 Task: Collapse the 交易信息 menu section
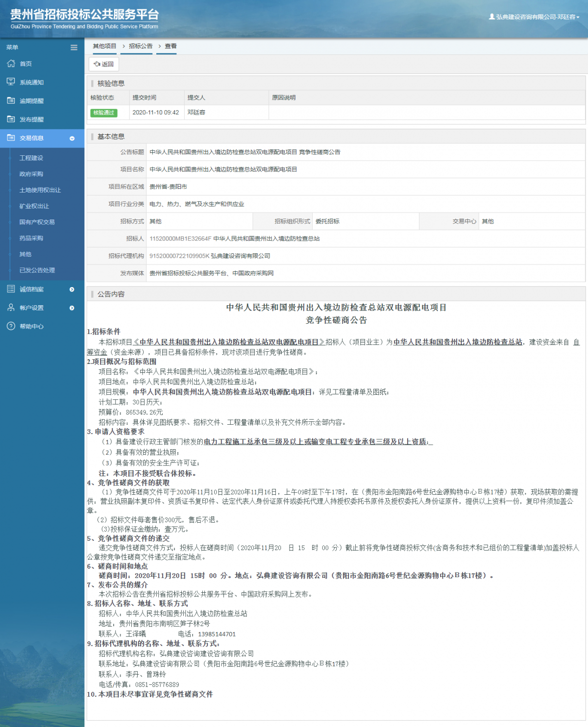point(72,139)
